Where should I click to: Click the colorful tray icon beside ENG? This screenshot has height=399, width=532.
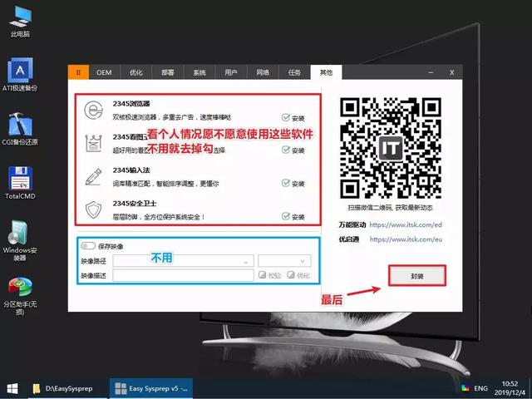[x=465, y=388]
